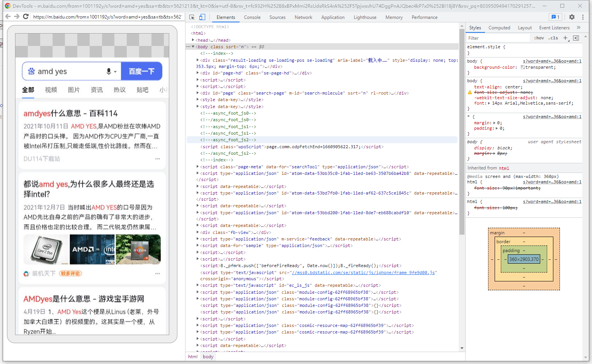Expand the div id=page-hd node
Image resolution: width=592 pixels, height=364 pixels.
(x=197, y=73)
